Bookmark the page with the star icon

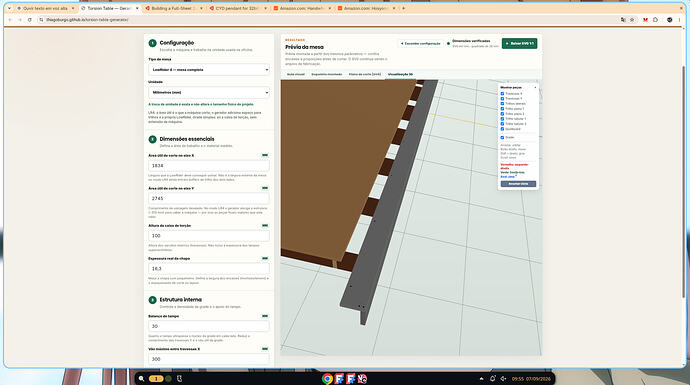point(632,20)
